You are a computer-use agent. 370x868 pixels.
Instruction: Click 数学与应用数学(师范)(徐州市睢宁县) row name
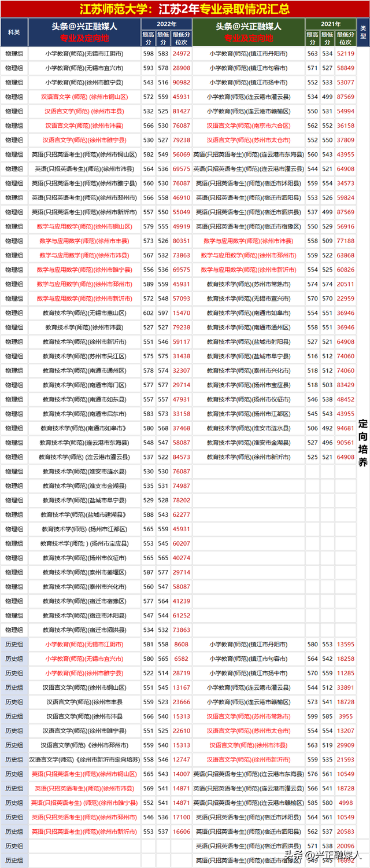(84, 270)
